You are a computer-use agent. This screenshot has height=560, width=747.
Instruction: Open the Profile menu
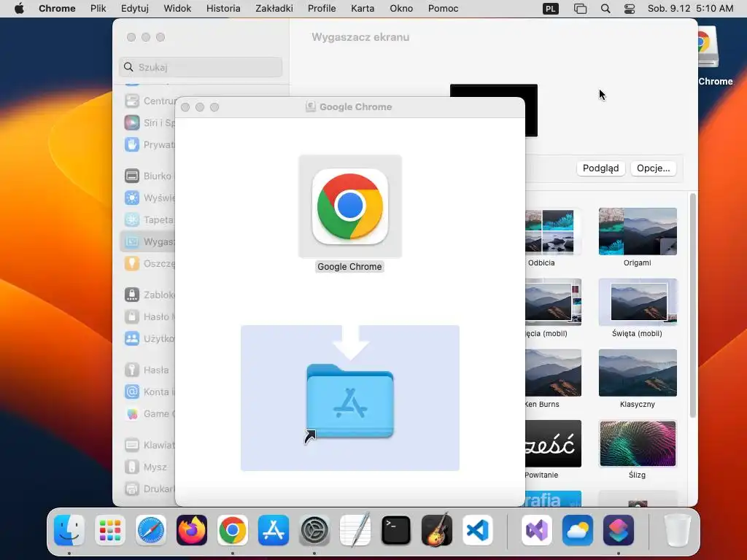pyautogui.click(x=322, y=9)
